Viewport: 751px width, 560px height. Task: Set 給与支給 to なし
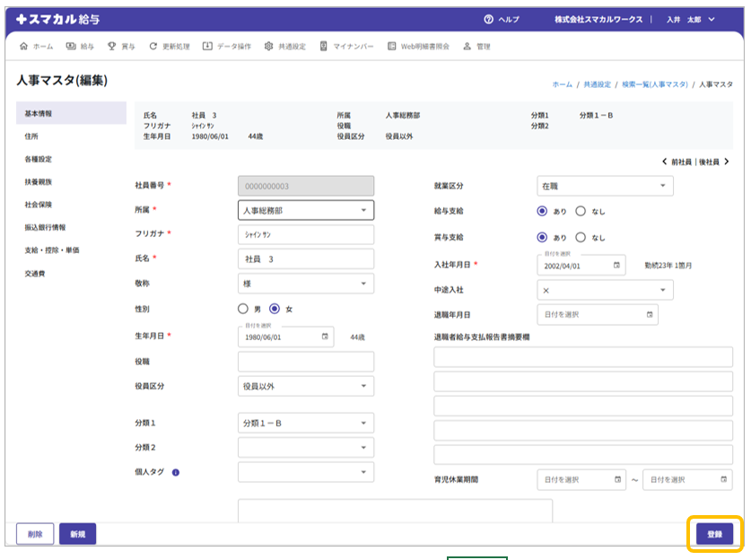coord(581,212)
